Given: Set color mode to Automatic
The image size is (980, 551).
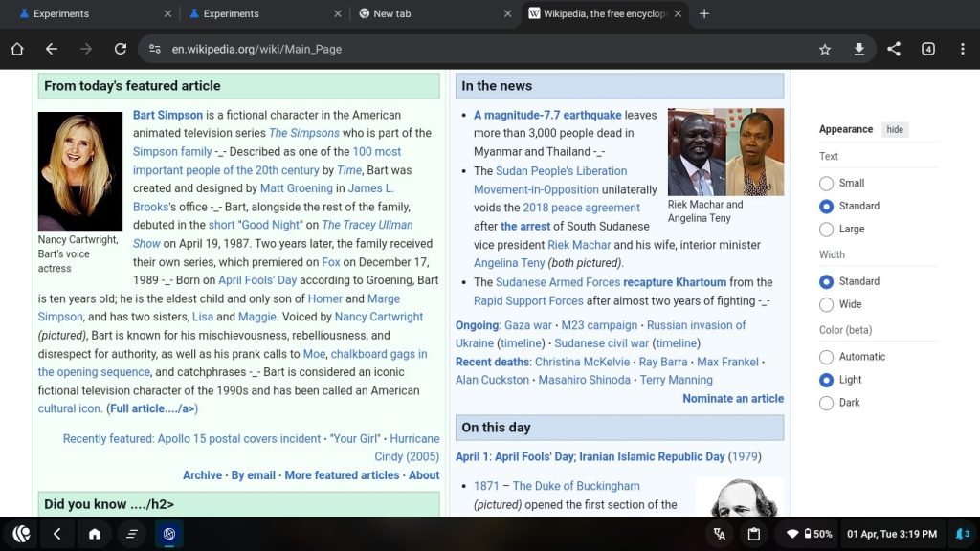Looking at the screenshot, I should [x=827, y=357].
